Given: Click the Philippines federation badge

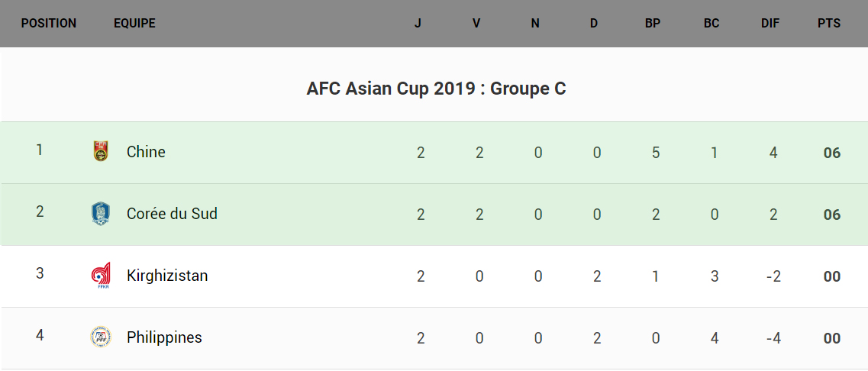Looking at the screenshot, I should [100, 337].
